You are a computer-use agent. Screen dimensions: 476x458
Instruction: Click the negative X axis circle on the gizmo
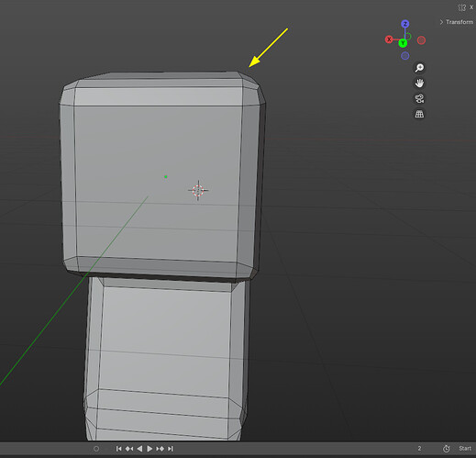(421, 40)
